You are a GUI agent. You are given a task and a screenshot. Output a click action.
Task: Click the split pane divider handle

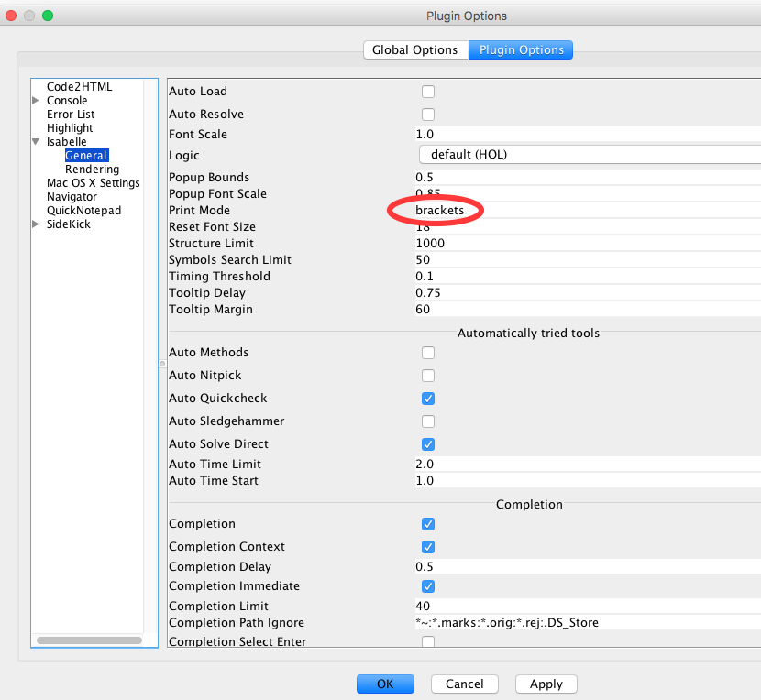[x=161, y=364]
